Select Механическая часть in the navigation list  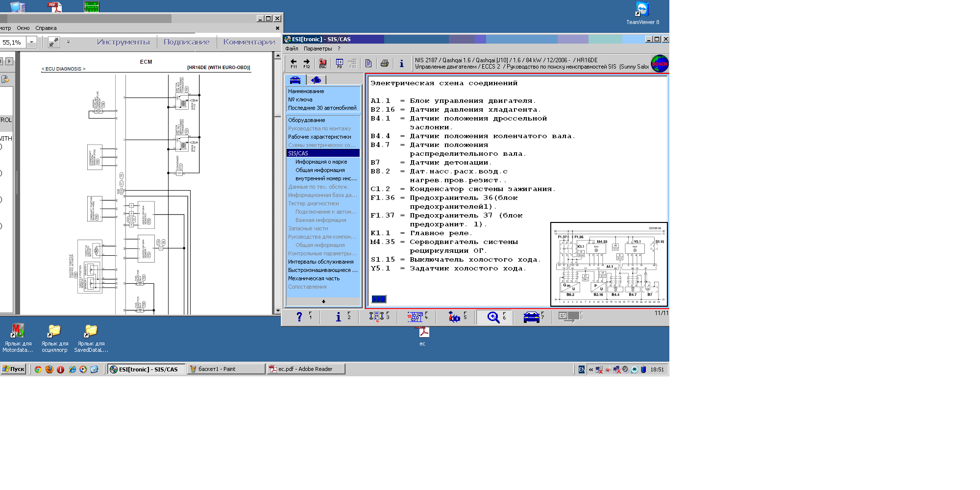pyautogui.click(x=314, y=278)
